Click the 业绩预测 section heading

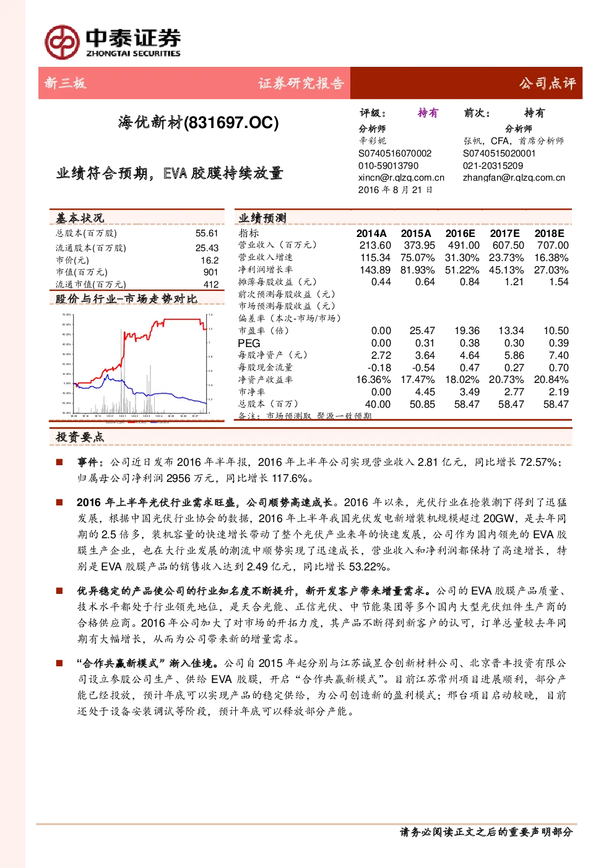coord(262,218)
